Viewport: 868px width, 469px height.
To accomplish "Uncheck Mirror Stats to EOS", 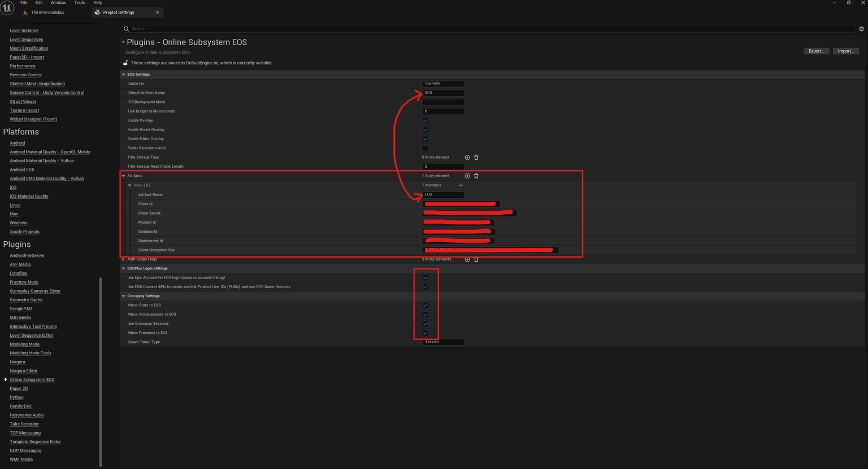I will click(425, 305).
